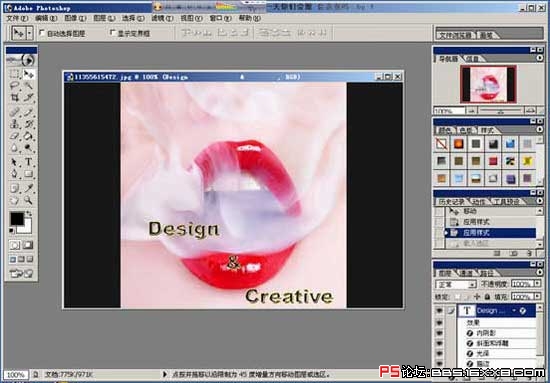
Task: Switch to the 通道 tab
Action: click(467, 273)
